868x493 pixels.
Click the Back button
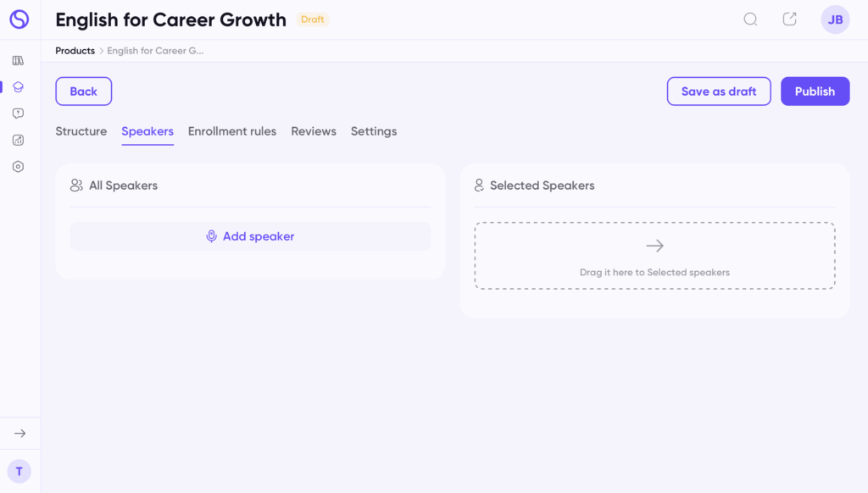[x=84, y=91]
